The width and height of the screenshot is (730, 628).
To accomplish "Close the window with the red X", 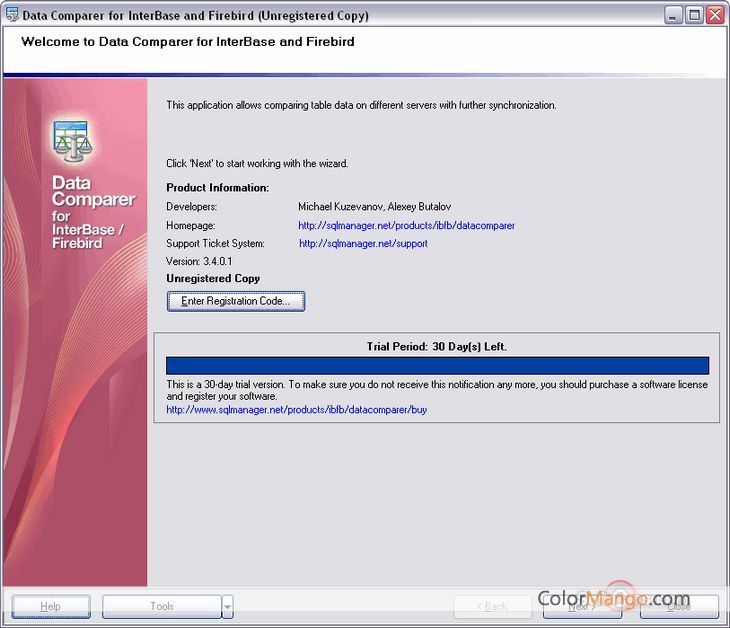I will [x=715, y=15].
